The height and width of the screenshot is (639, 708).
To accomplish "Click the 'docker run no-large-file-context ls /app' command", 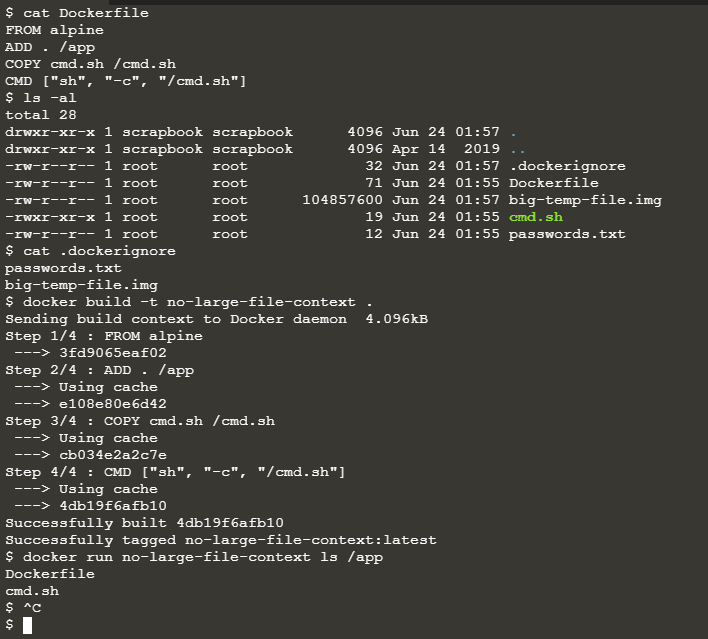I will coord(194,557).
